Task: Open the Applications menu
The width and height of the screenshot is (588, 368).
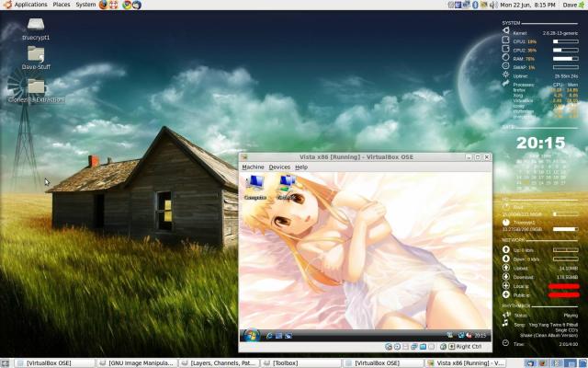Action: pos(30,5)
